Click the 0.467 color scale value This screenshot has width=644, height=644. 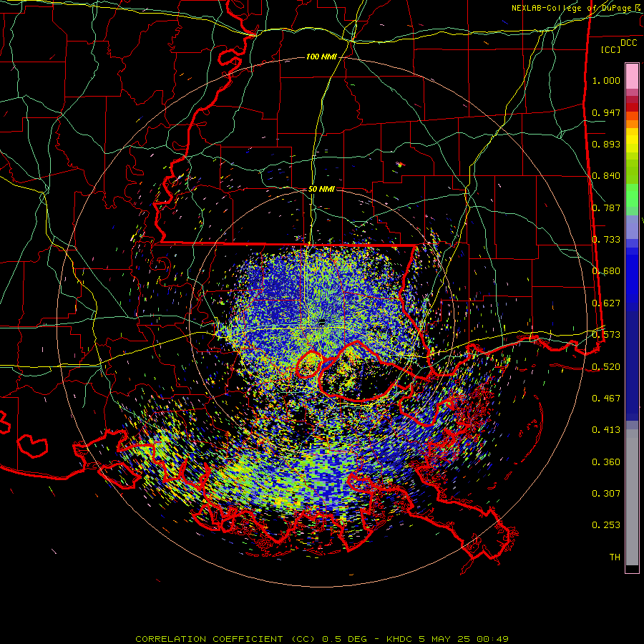[606, 398]
